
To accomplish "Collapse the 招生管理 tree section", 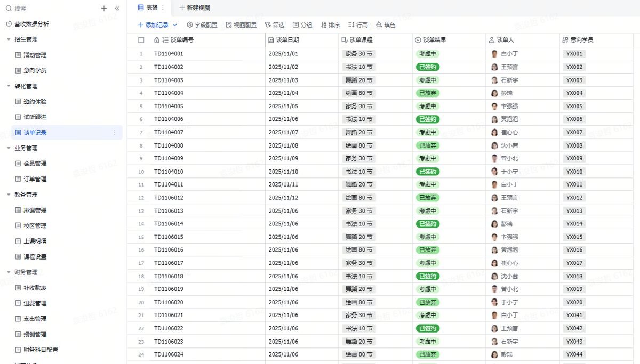I will click(9, 39).
